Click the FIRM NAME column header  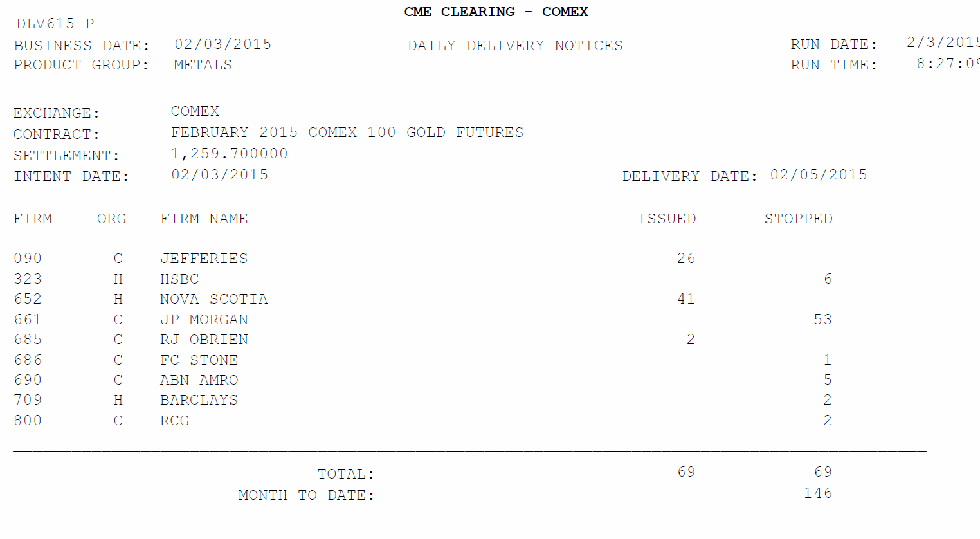click(204, 219)
